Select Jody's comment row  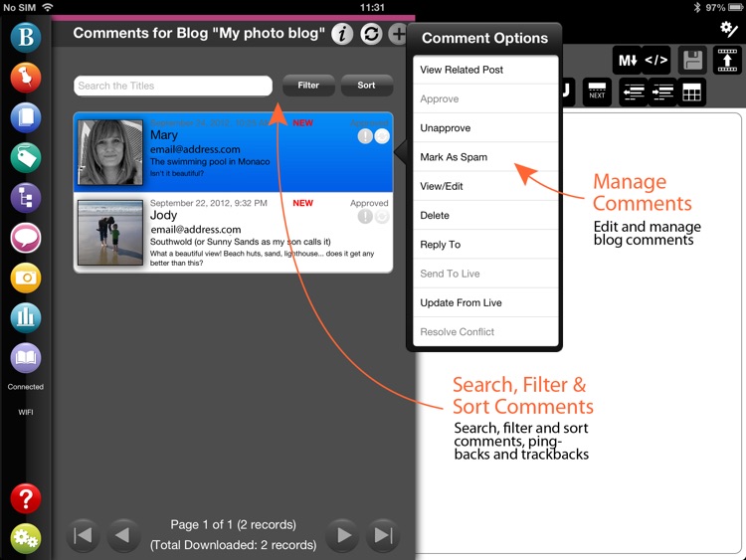coord(233,233)
